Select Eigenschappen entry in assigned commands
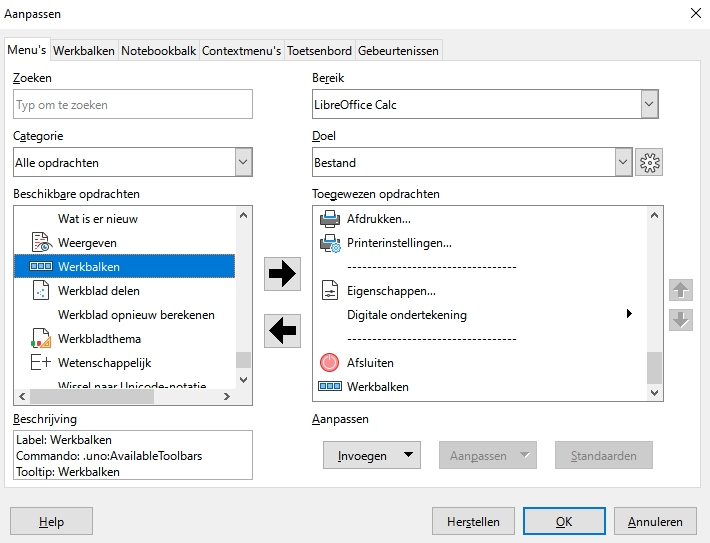The height and width of the screenshot is (543, 710). point(390,291)
